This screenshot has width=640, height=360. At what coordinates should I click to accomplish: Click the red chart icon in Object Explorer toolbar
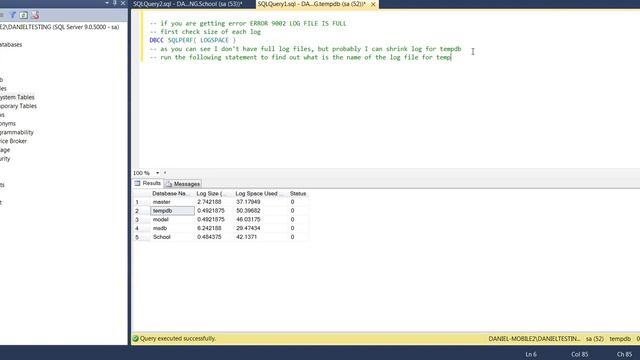pyautogui.click(x=35, y=16)
